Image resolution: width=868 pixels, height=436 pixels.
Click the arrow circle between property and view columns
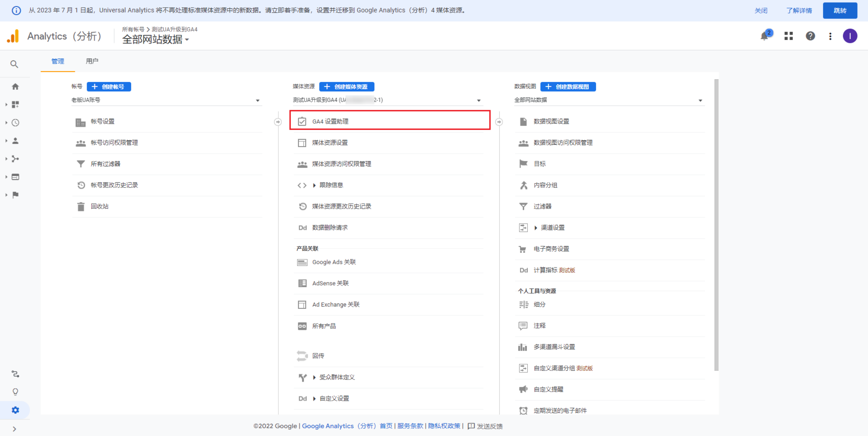pos(499,122)
